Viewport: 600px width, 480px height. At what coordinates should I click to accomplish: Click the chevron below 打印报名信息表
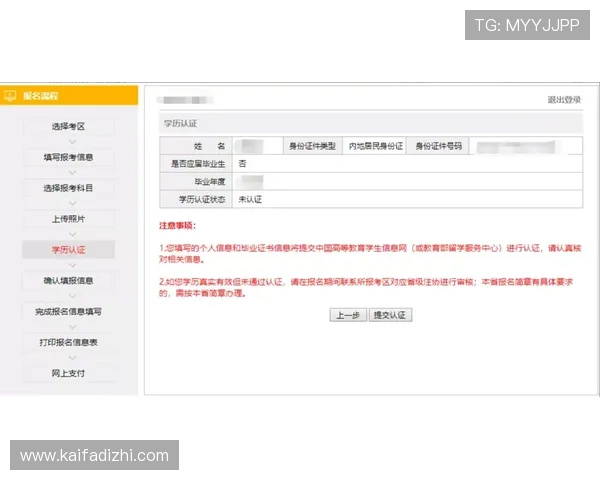[72, 358]
